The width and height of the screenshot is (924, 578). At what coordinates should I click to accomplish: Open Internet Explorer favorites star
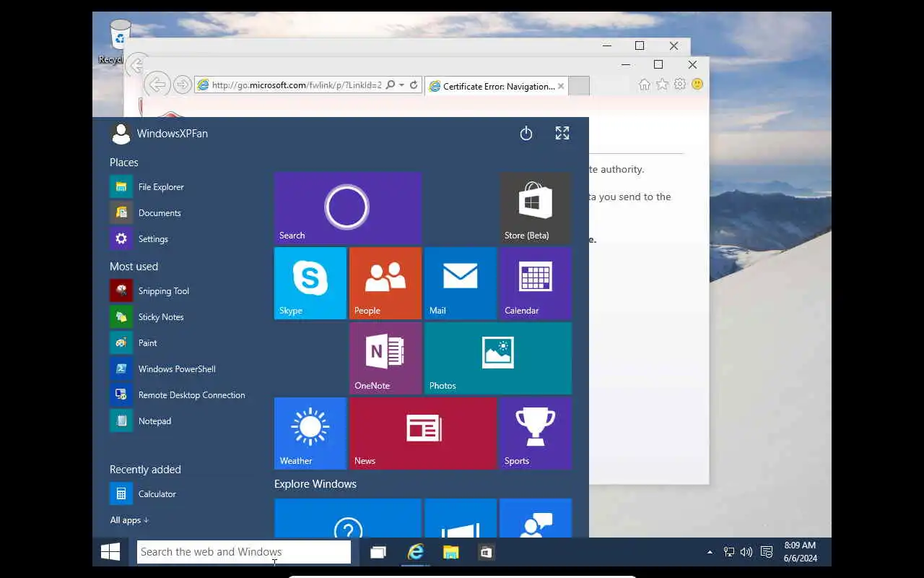tap(662, 85)
